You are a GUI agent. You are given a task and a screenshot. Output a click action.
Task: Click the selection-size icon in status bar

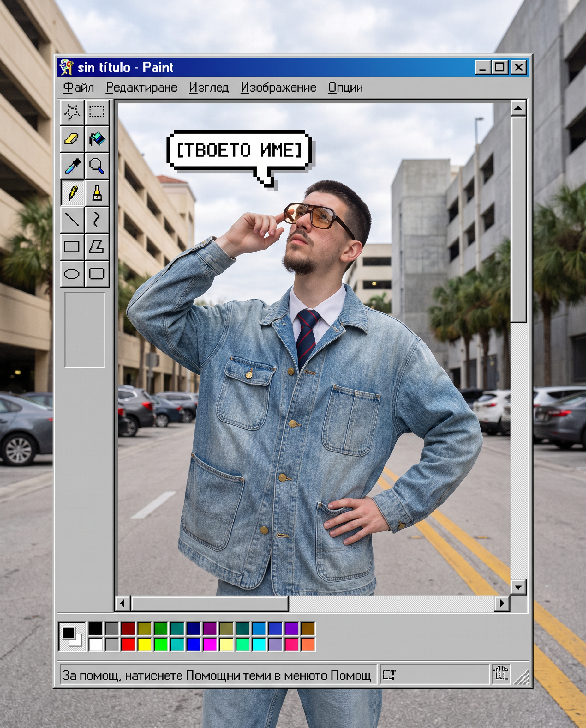tap(389, 676)
